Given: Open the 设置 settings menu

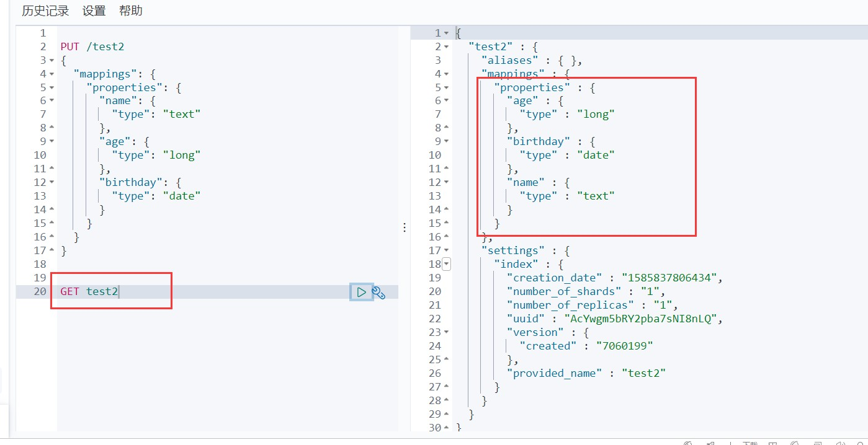Looking at the screenshot, I should coord(94,11).
